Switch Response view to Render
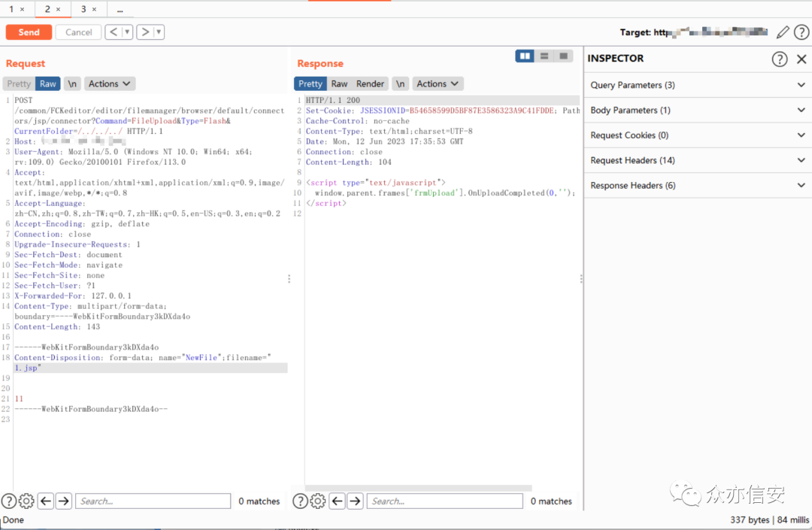The image size is (812, 530). (x=370, y=84)
